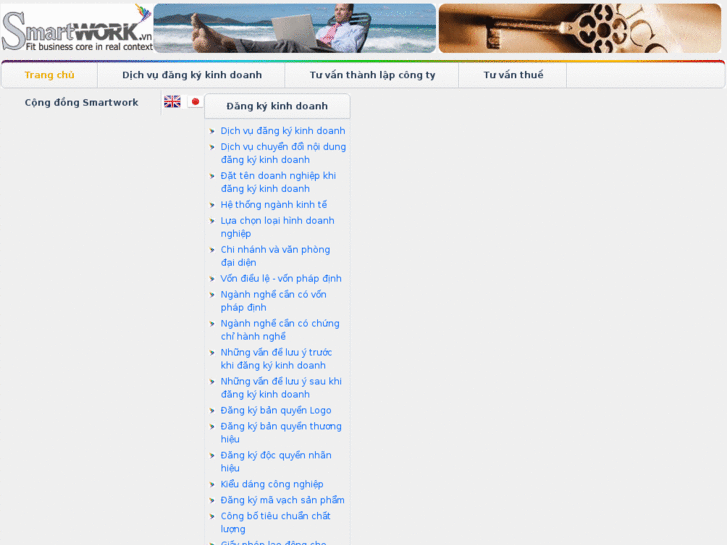Switch language with the UK flag icon
Screen dimensions: 727x545
point(172,102)
